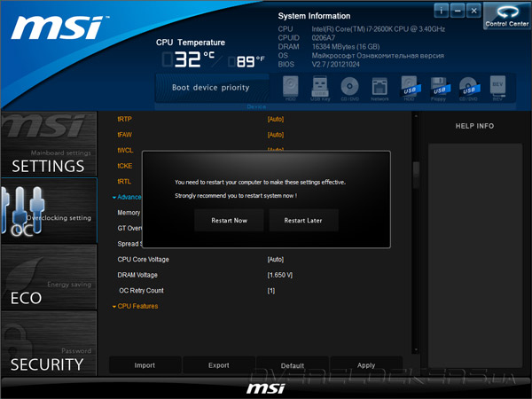Choose Restart Later in the dialog
Viewport: 532px width, 399px height.
pyautogui.click(x=303, y=221)
